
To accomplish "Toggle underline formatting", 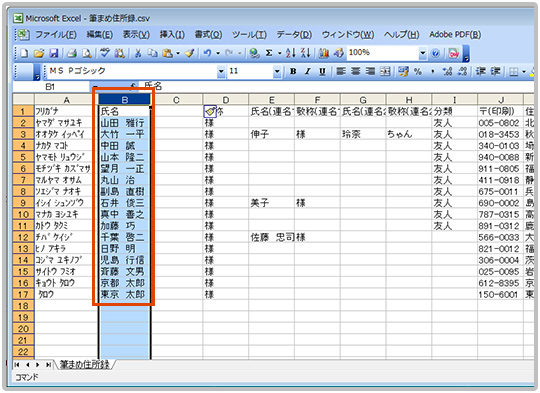I will tap(322, 71).
